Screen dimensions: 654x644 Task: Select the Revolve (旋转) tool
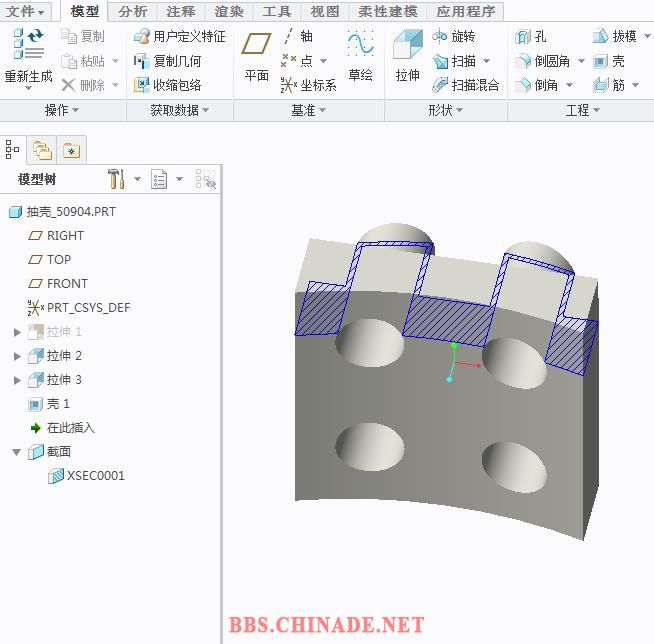coord(453,36)
